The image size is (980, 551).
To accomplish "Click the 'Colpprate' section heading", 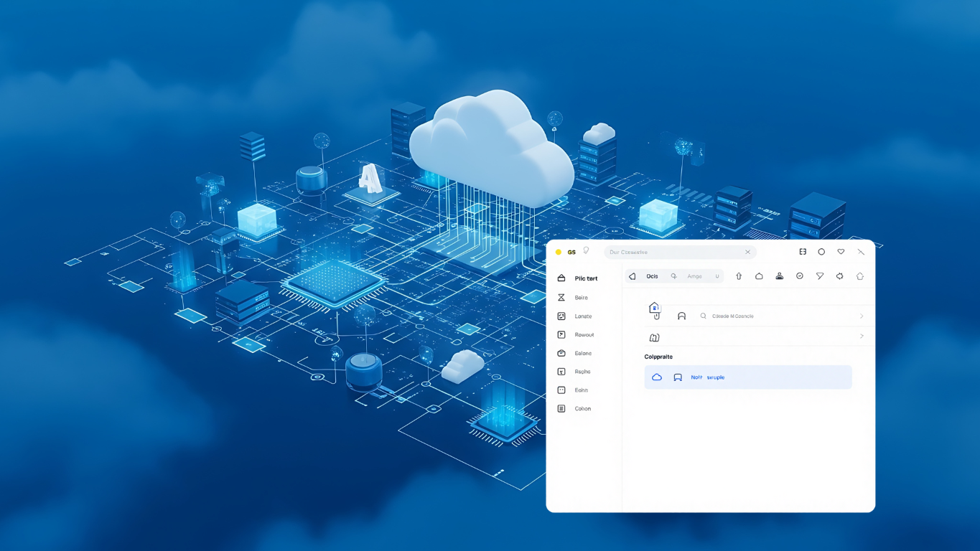I will click(x=658, y=357).
